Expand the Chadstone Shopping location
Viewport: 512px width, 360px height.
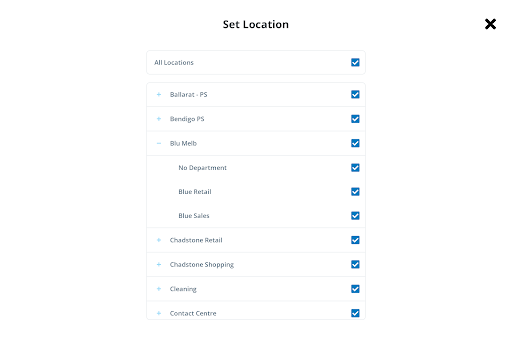pyautogui.click(x=159, y=264)
